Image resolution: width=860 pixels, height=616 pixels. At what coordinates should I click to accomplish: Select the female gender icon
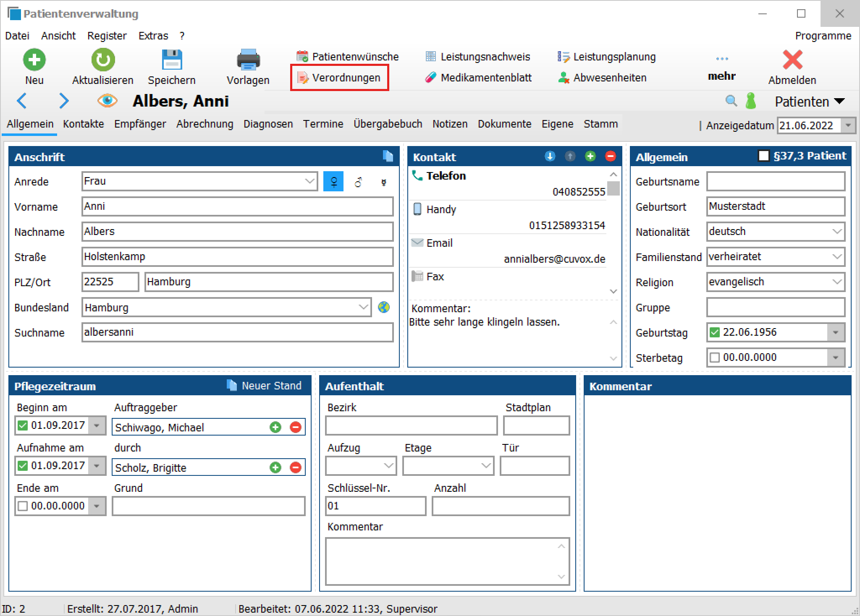333,181
